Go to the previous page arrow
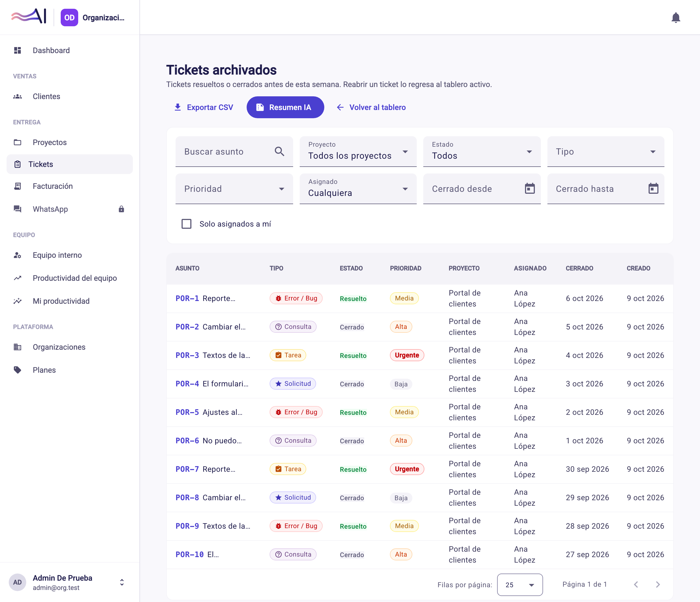 coord(636,584)
